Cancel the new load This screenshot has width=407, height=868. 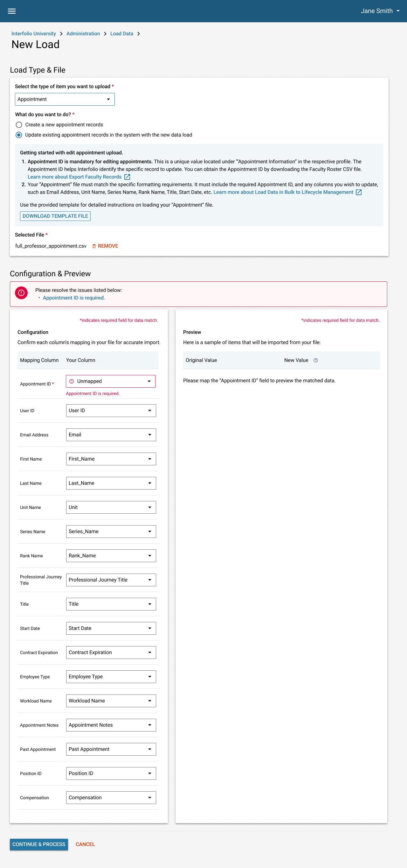(85, 844)
